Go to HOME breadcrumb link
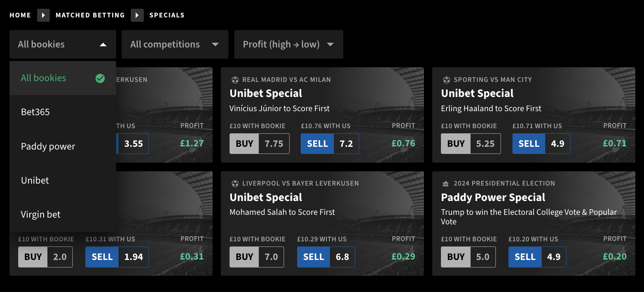Image resolution: width=644 pixels, height=292 pixels. point(20,15)
